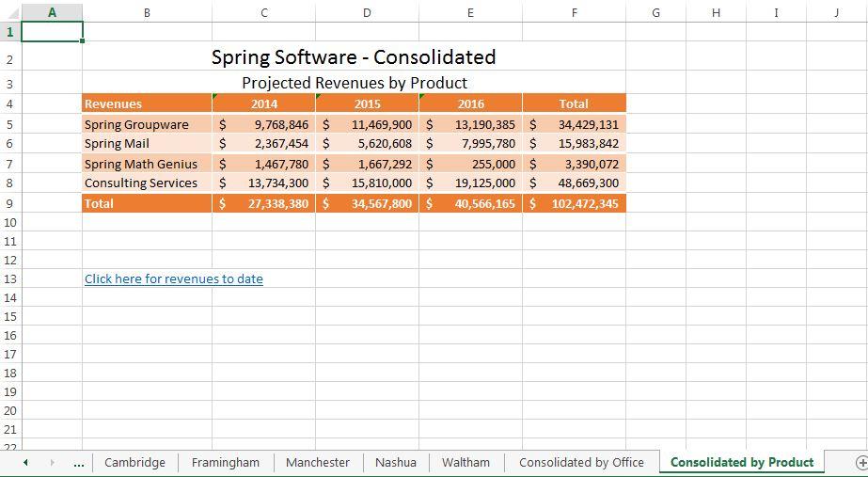
Task: Select cell with value 48,669,300
Action: [574, 183]
